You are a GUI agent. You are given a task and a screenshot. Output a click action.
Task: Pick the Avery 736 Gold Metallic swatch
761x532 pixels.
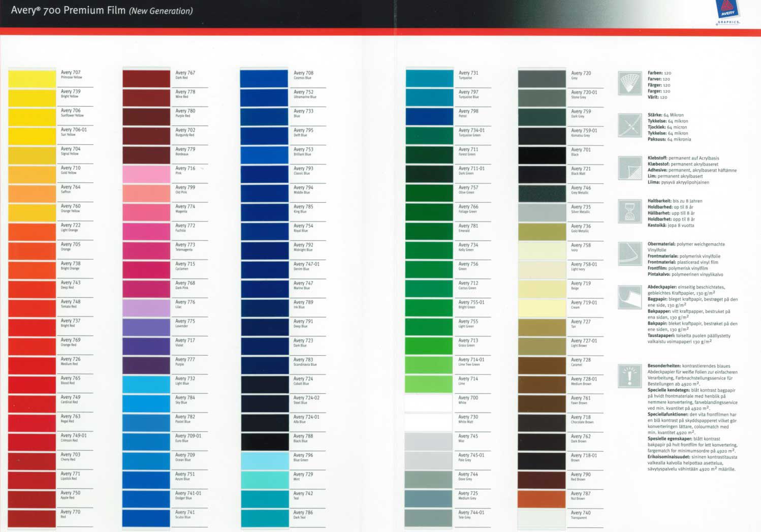point(542,232)
